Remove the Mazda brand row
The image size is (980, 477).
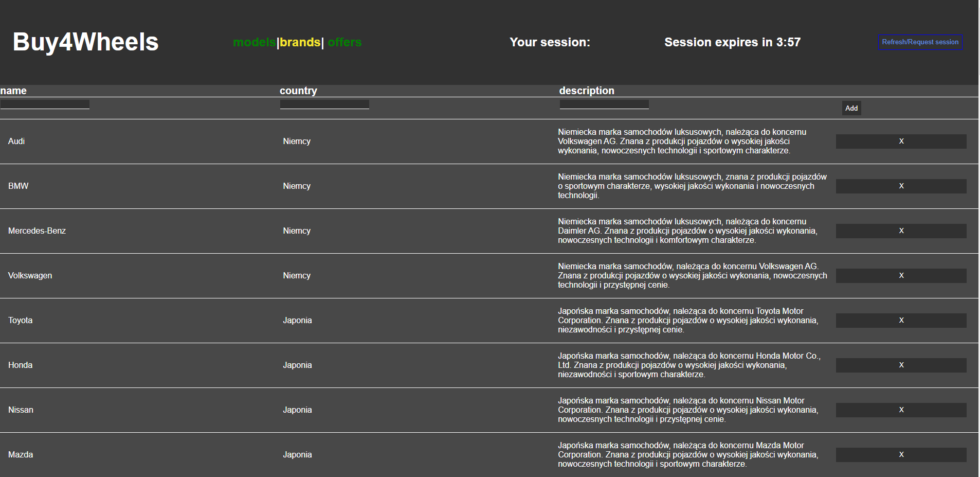coord(901,455)
